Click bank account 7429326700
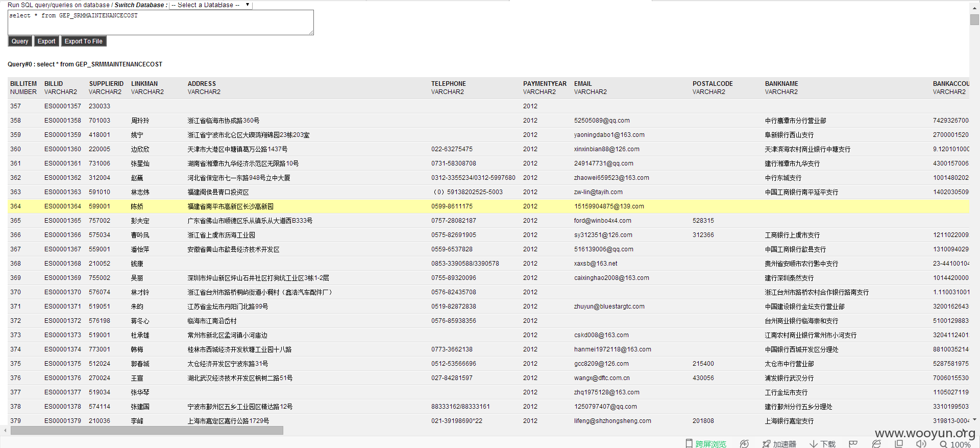980x448 pixels. coord(951,121)
